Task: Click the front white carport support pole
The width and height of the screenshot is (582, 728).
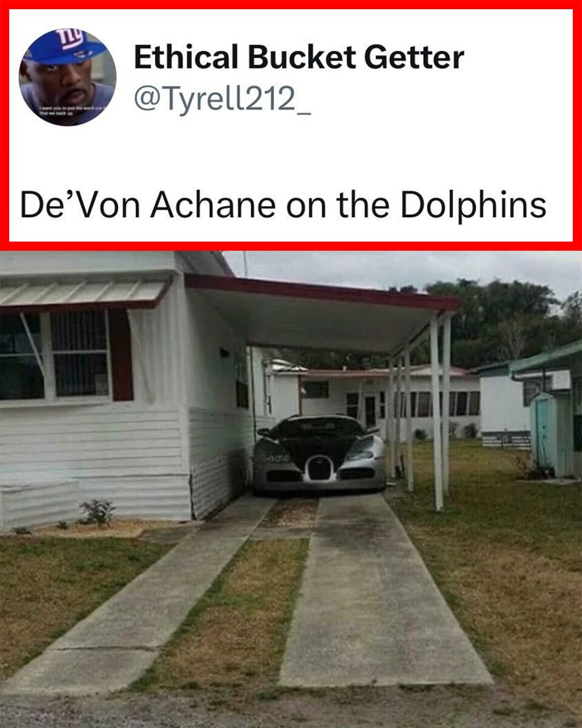Action: tap(436, 412)
